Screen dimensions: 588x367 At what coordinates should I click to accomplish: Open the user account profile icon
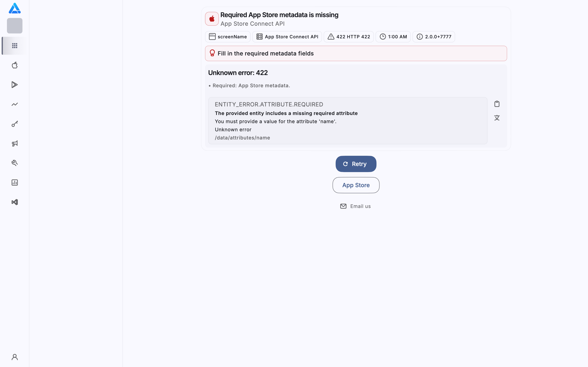(x=14, y=357)
